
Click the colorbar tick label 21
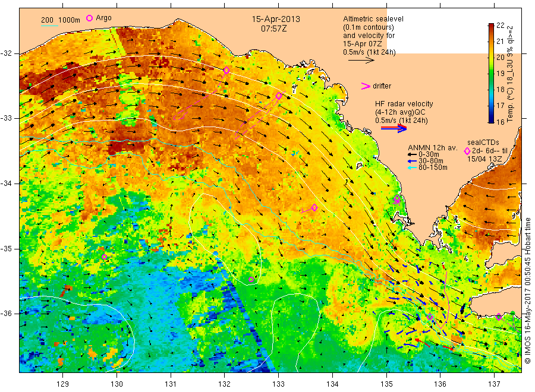coord(500,41)
